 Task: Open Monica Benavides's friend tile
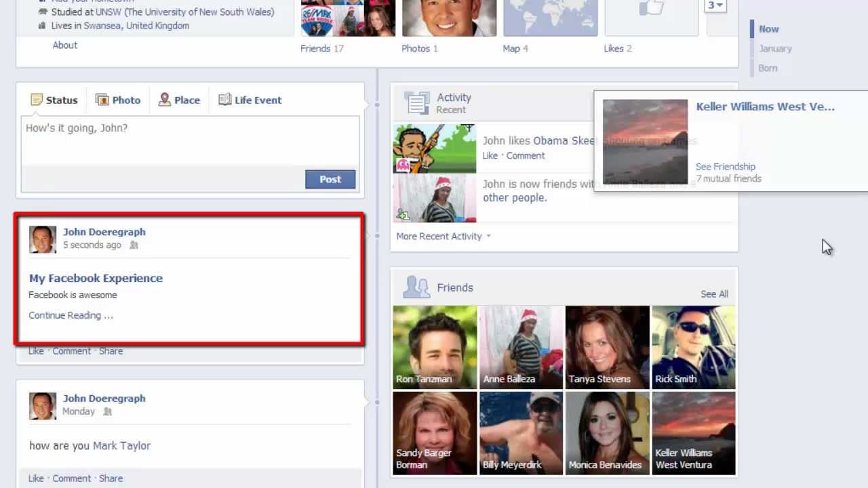(x=607, y=433)
